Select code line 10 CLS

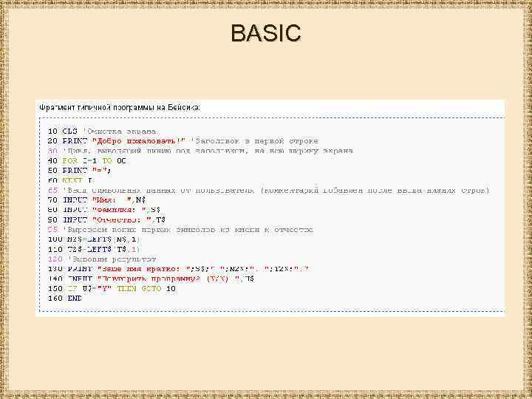[x=102, y=132]
